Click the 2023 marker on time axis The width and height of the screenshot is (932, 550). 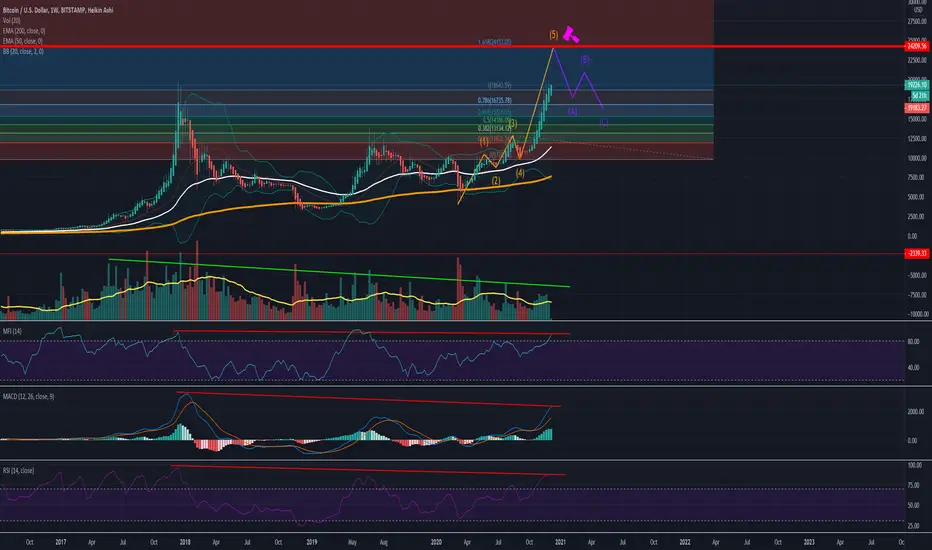[809, 542]
